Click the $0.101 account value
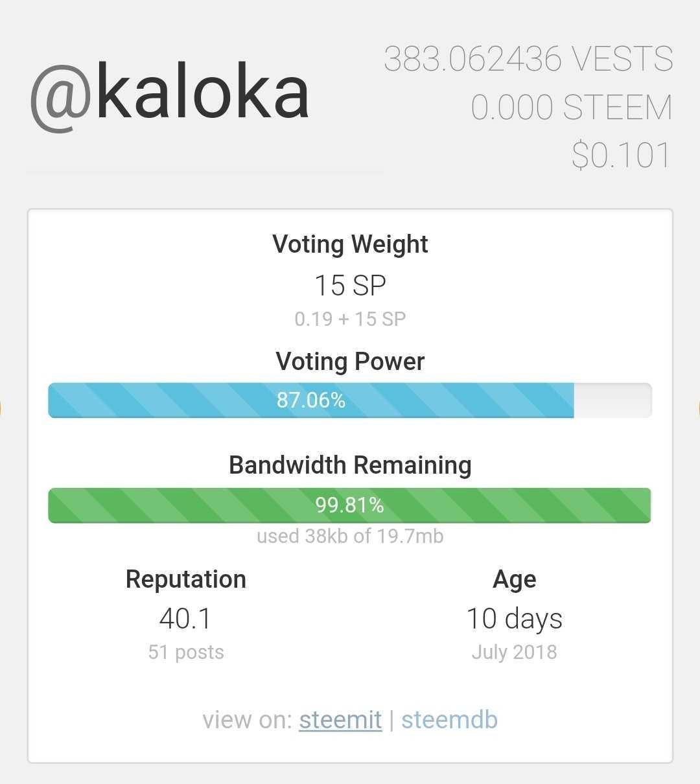Viewport: 700px width, 784px height. [x=620, y=156]
